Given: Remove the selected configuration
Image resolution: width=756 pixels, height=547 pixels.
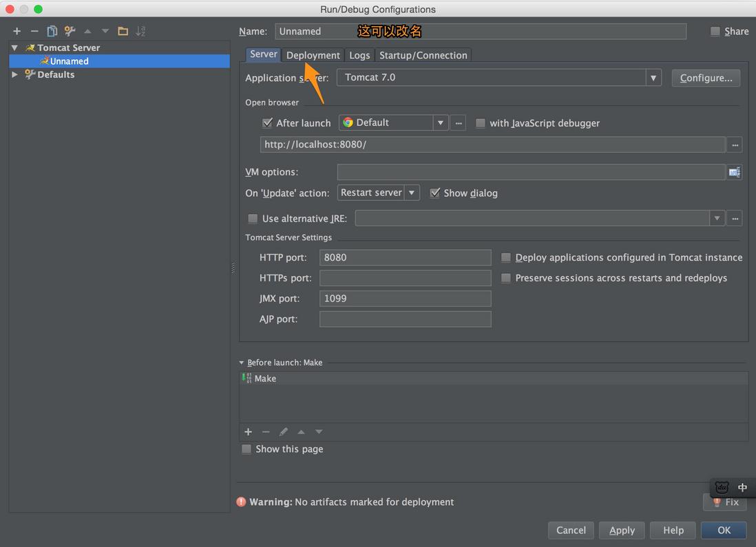Looking at the screenshot, I should point(34,32).
